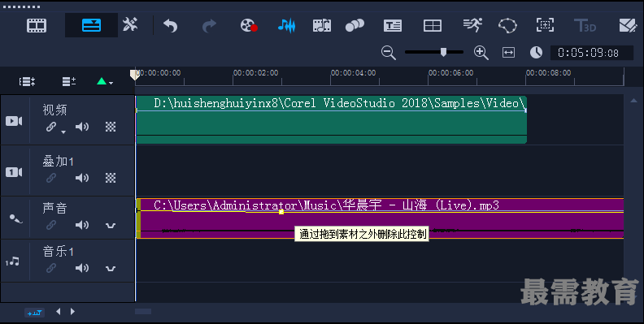Open the Subtitle Editor
The height and width of the screenshot is (324, 644).
click(x=393, y=25)
